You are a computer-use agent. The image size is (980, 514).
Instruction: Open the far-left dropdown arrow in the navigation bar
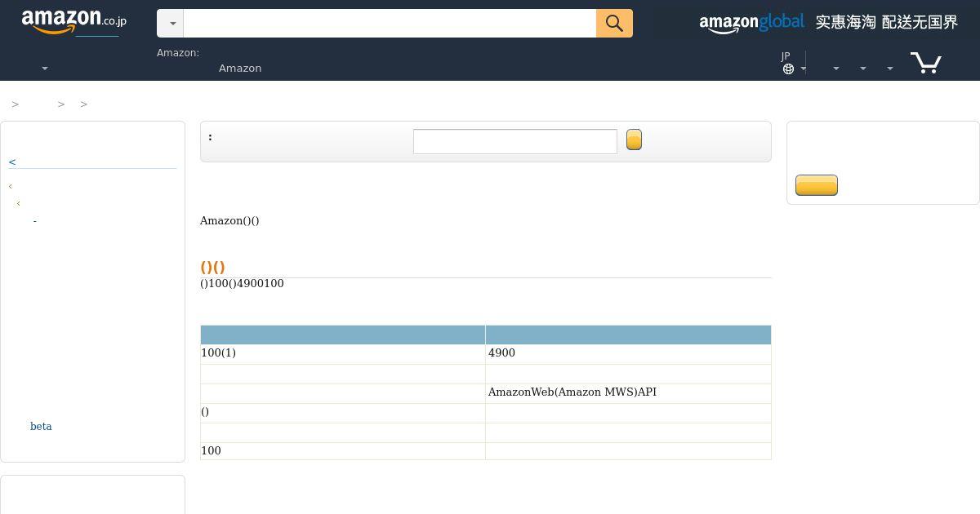[x=45, y=69]
